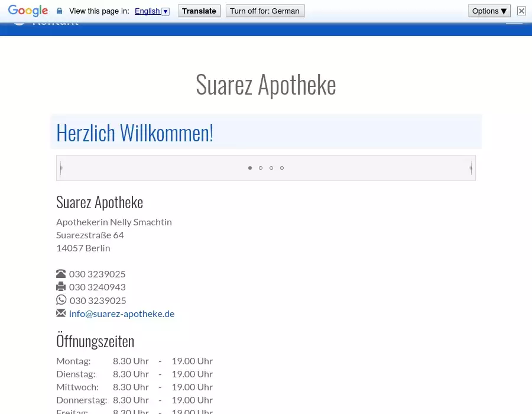Open the English language dropdown
Image resolution: width=532 pixels, height=414 pixels.
tap(152, 11)
